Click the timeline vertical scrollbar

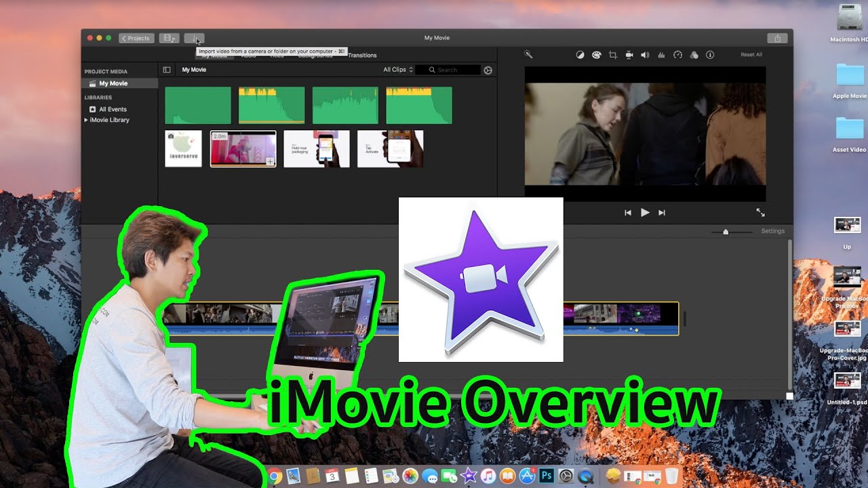[x=789, y=315]
